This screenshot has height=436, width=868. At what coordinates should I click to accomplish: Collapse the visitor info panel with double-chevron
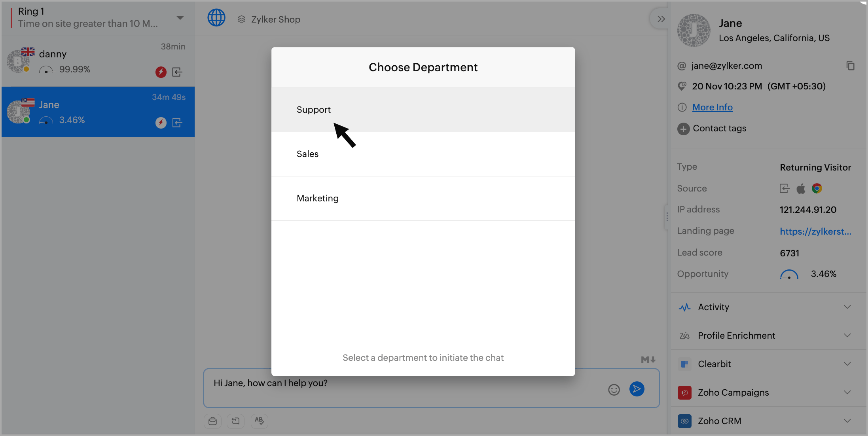click(x=661, y=19)
